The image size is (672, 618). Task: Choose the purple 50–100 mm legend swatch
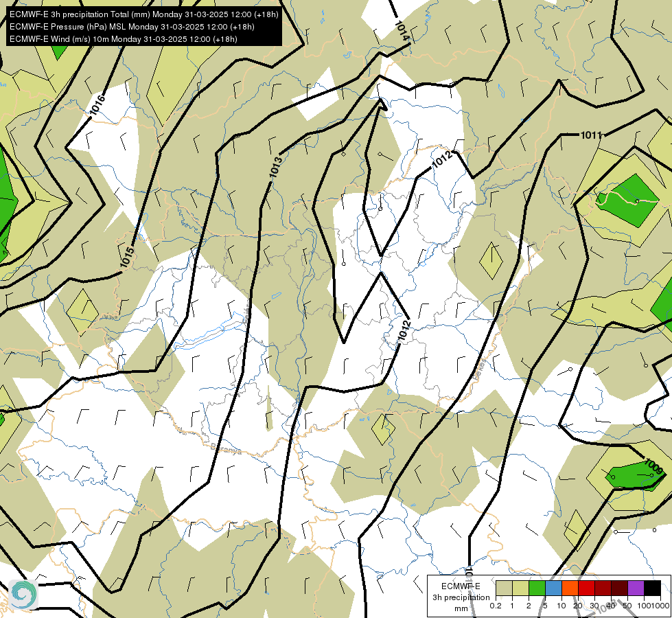(x=636, y=588)
